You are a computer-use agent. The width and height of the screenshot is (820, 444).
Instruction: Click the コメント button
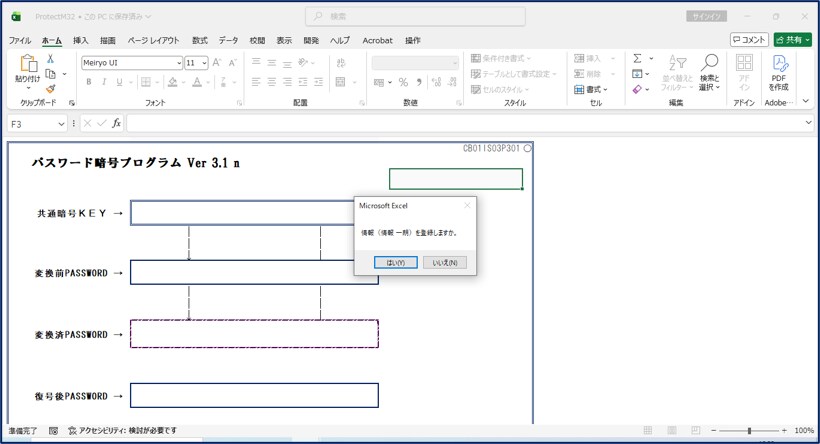(x=749, y=40)
